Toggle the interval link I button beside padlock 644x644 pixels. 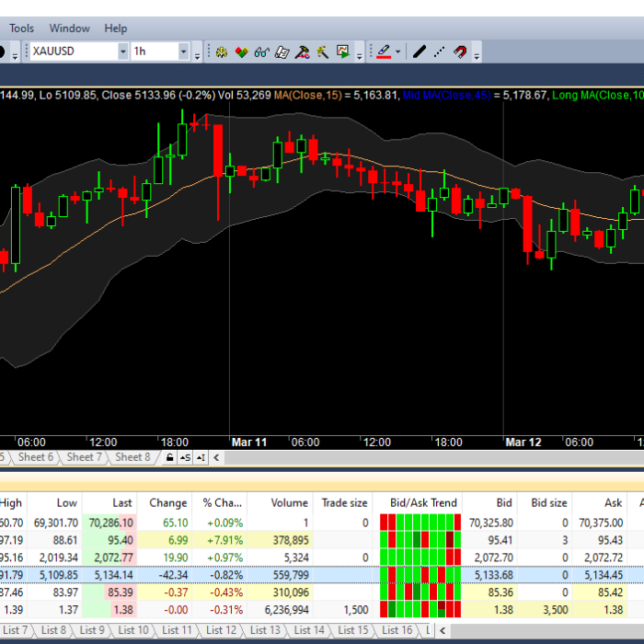201,457
